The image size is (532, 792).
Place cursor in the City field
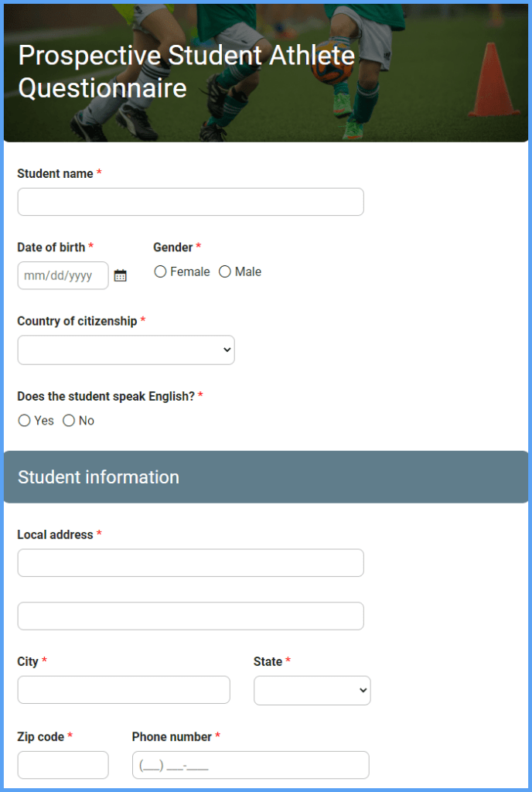coord(123,690)
